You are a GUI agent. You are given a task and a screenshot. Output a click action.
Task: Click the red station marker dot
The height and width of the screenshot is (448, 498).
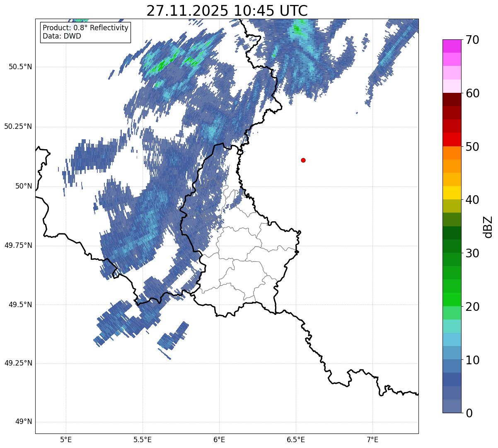pyautogui.click(x=303, y=160)
